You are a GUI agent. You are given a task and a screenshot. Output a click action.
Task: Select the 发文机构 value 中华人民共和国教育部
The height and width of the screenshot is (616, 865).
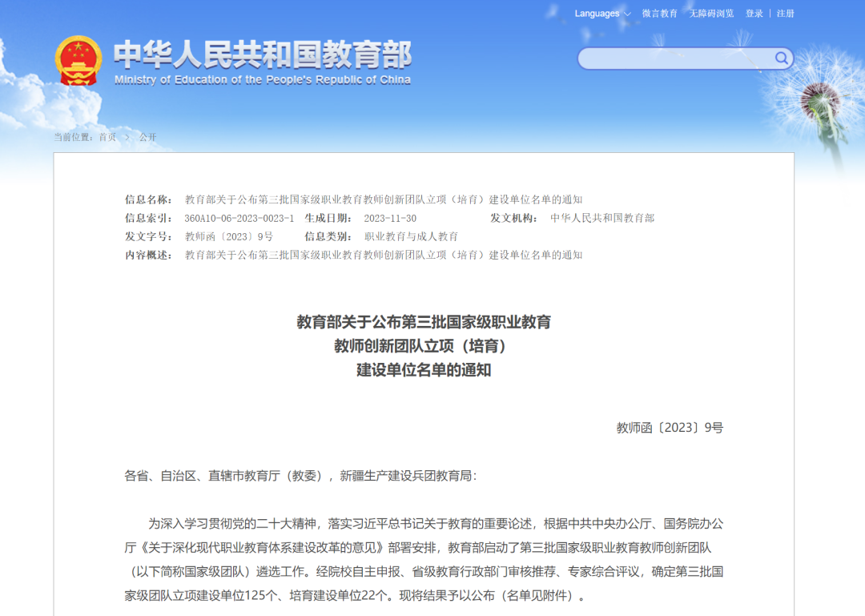602,218
